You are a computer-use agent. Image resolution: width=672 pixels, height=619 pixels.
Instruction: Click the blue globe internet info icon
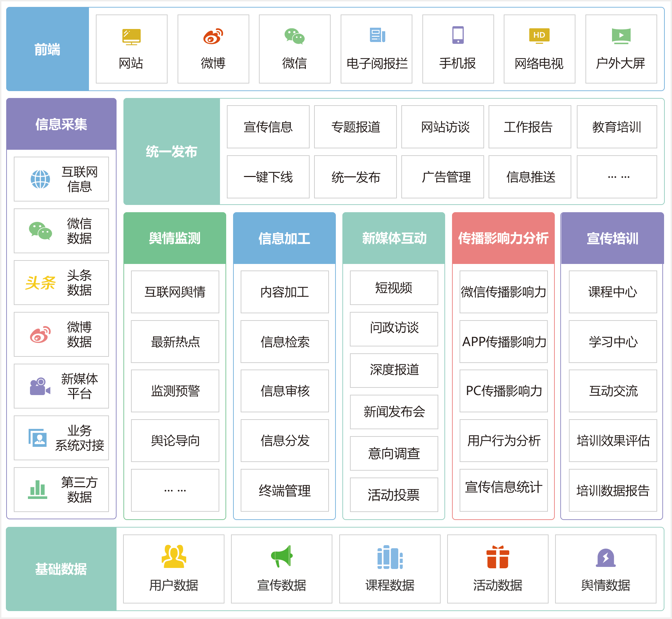click(40, 179)
